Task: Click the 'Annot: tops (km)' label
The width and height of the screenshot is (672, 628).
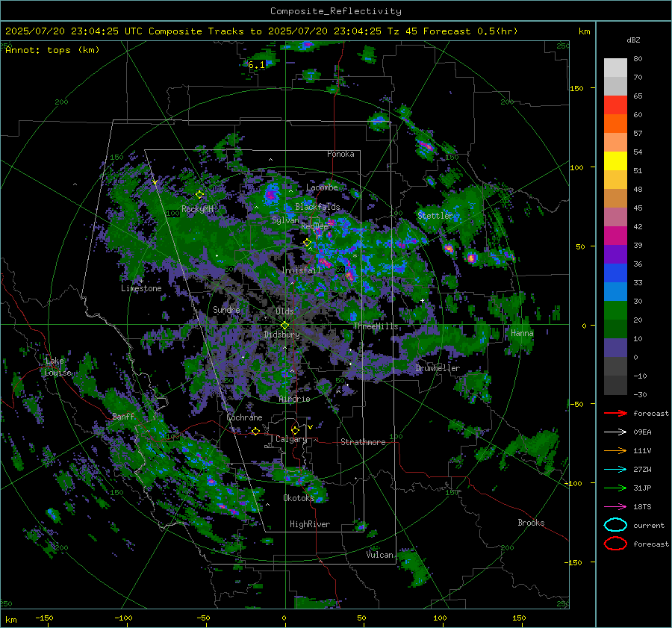Action: [x=52, y=50]
